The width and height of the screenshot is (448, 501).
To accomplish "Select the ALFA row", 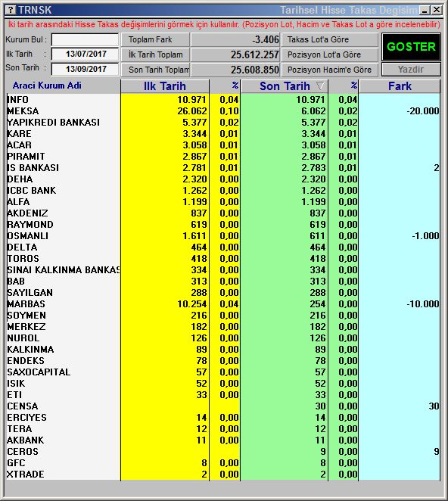I will 223,202.
